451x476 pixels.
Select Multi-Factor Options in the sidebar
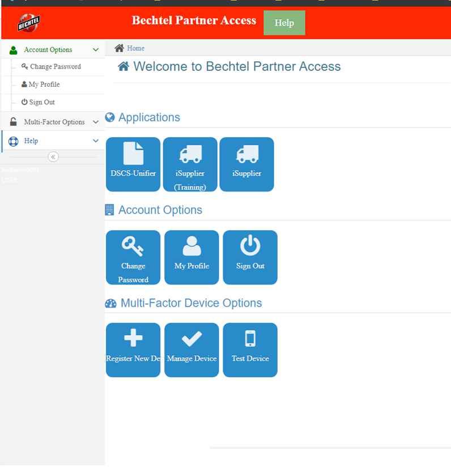(x=53, y=122)
